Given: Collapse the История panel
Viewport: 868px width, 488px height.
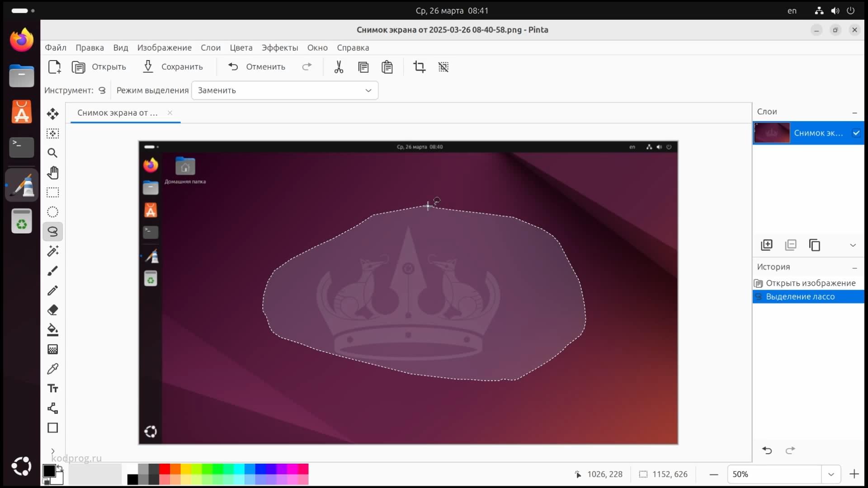Looking at the screenshot, I should coord(854,267).
